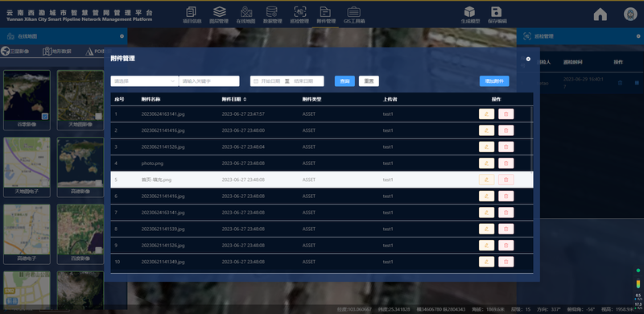The height and width of the screenshot is (314, 644).
Task: Select the 高德电子 map thumbnail
Action: (27, 234)
